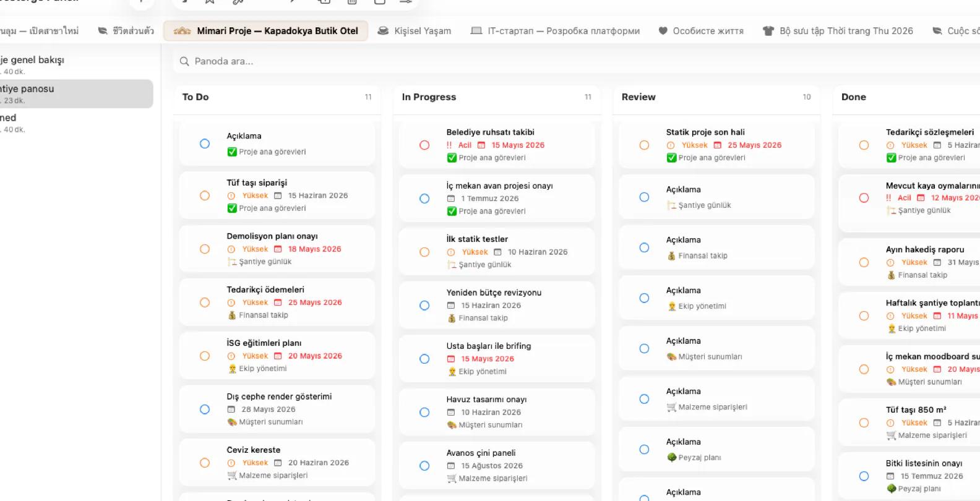The height and width of the screenshot is (501, 980).
Task: Click the tree icon on Review Peyzaj planı card
Action: click(671, 458)
